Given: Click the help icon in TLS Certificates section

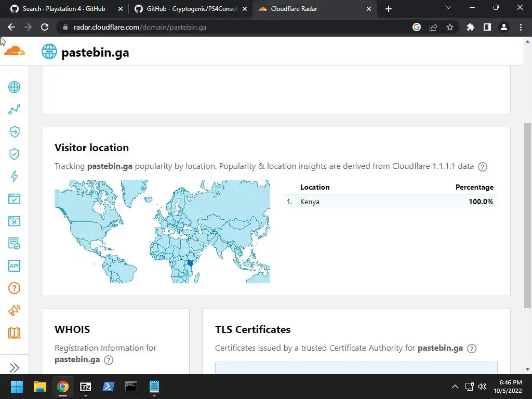Looking at the screenshot, I should point(472,349).
